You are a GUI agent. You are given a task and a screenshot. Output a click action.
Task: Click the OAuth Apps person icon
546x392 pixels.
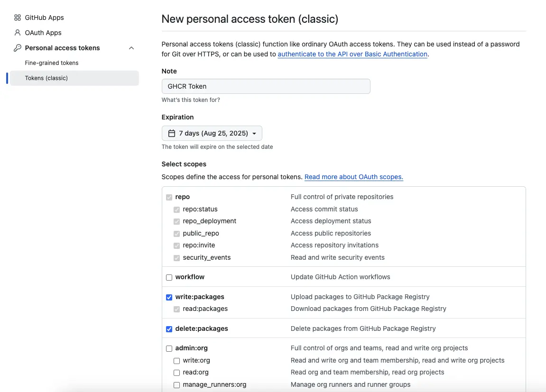(18, 33)
